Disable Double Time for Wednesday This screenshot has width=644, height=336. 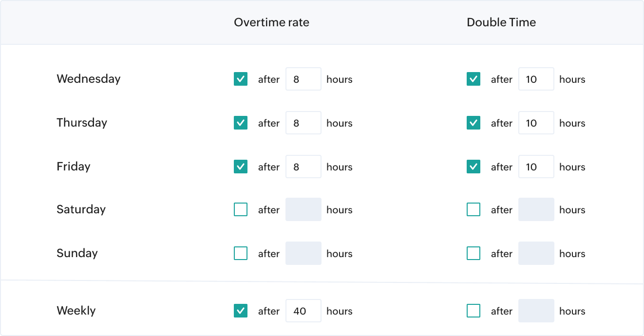click(473, 78)
